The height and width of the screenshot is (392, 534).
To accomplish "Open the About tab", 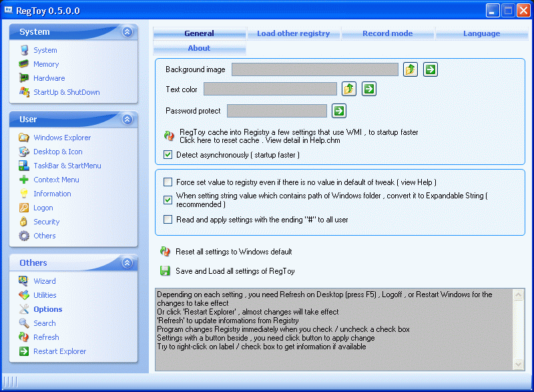I will pyautogui.click(x=199, y=48).
